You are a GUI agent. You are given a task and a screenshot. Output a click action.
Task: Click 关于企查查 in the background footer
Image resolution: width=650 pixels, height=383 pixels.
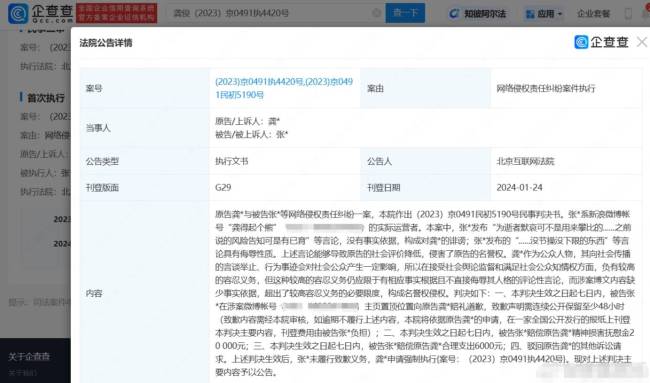coord(29,356)
